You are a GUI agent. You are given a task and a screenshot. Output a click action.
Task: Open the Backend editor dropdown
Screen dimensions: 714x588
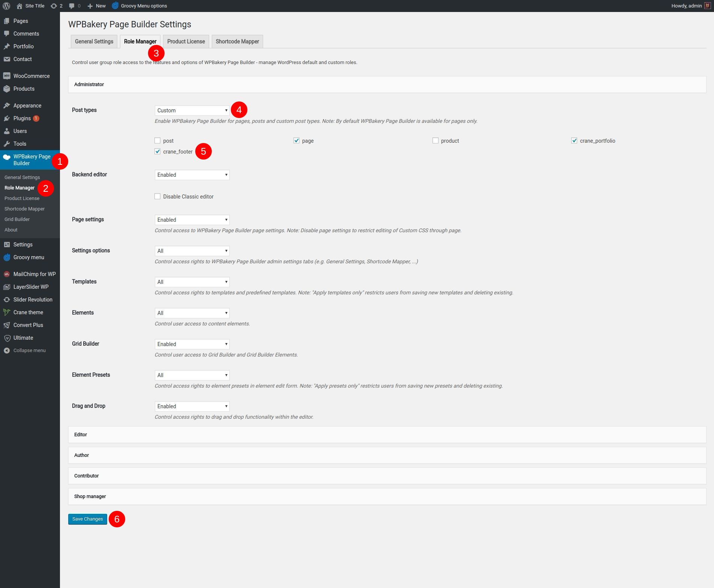(192, 175)
